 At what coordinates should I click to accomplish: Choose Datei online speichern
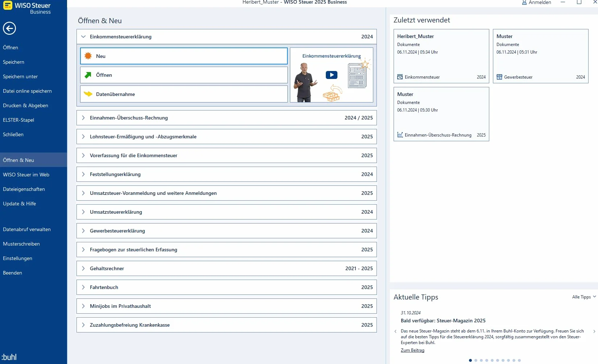[x=33, y=91]
